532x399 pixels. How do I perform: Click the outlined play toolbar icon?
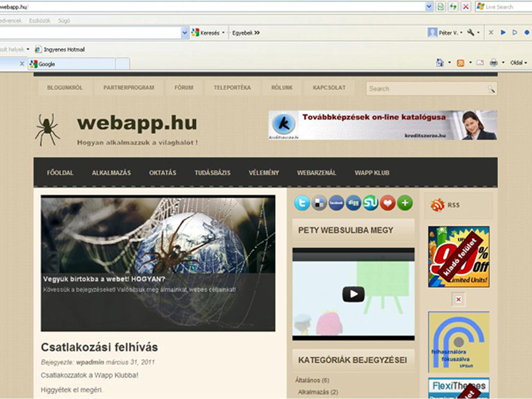click(x=515, y=33)
